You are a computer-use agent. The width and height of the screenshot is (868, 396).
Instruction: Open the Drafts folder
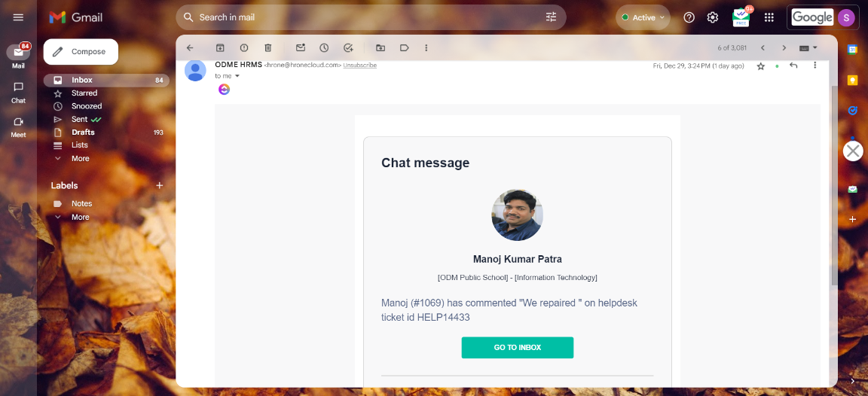pyautogui.click(x=83, y=133)
